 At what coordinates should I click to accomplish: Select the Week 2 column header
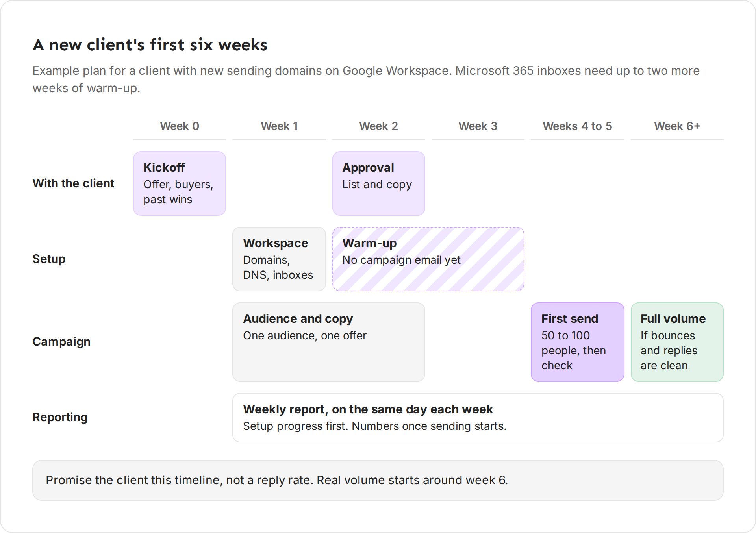point(379,126)
